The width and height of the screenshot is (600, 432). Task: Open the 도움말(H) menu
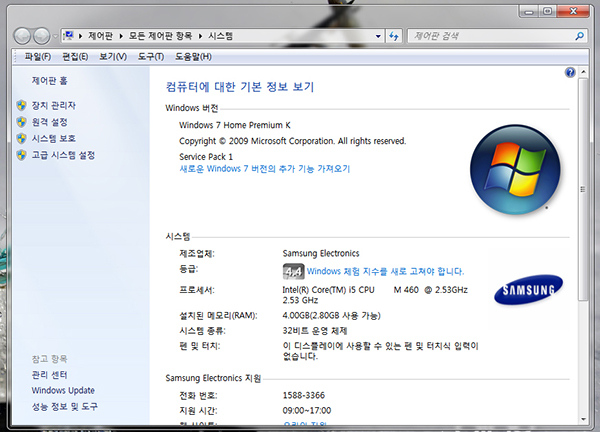coord(193,57)
